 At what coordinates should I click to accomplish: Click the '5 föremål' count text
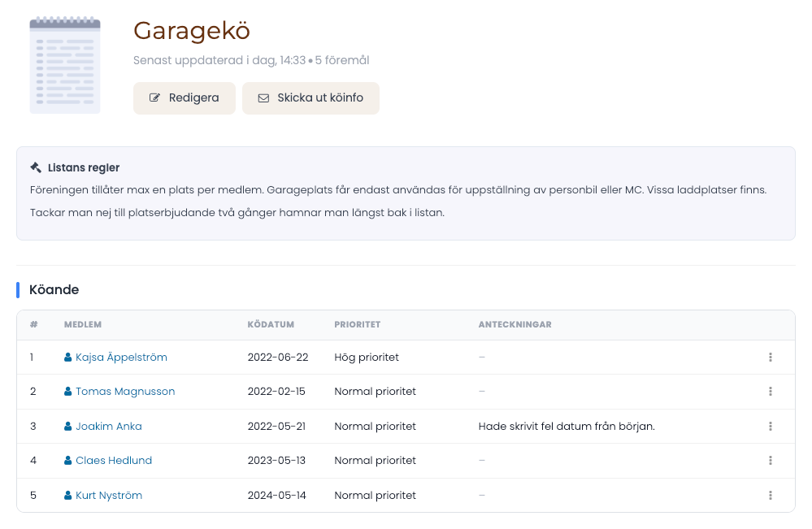pos(341,61)
